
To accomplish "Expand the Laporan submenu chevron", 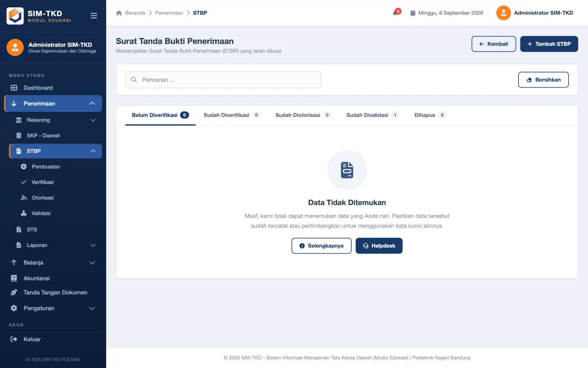I will point(93,245).
